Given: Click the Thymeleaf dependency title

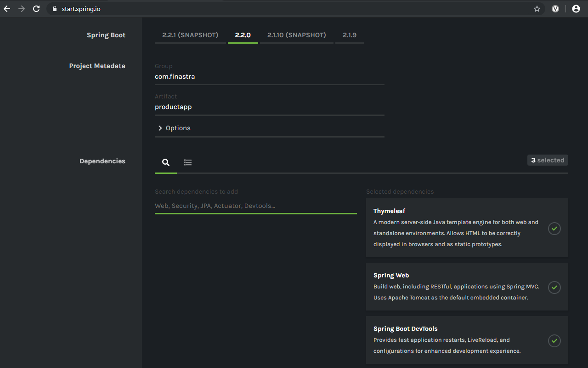Looking at the screenshot, I should pos(390,211).
